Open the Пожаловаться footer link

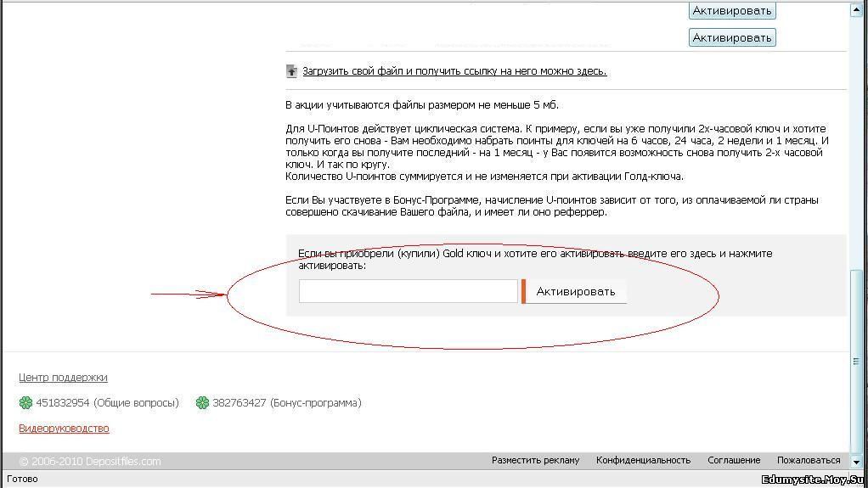809,460
